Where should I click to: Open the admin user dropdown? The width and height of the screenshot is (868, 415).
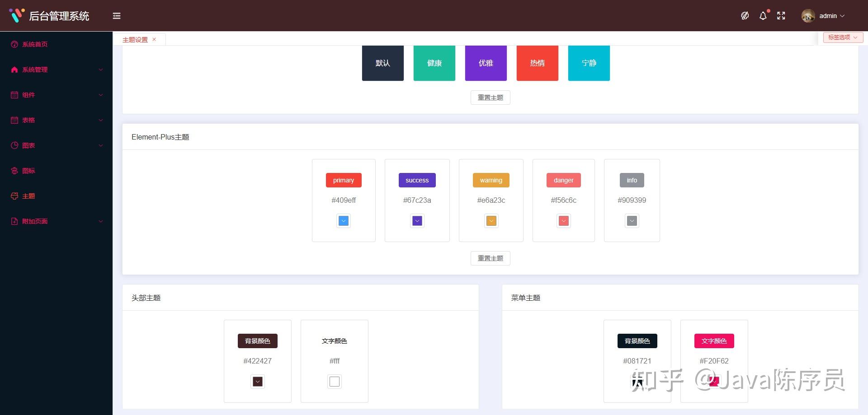coord(828,16)
